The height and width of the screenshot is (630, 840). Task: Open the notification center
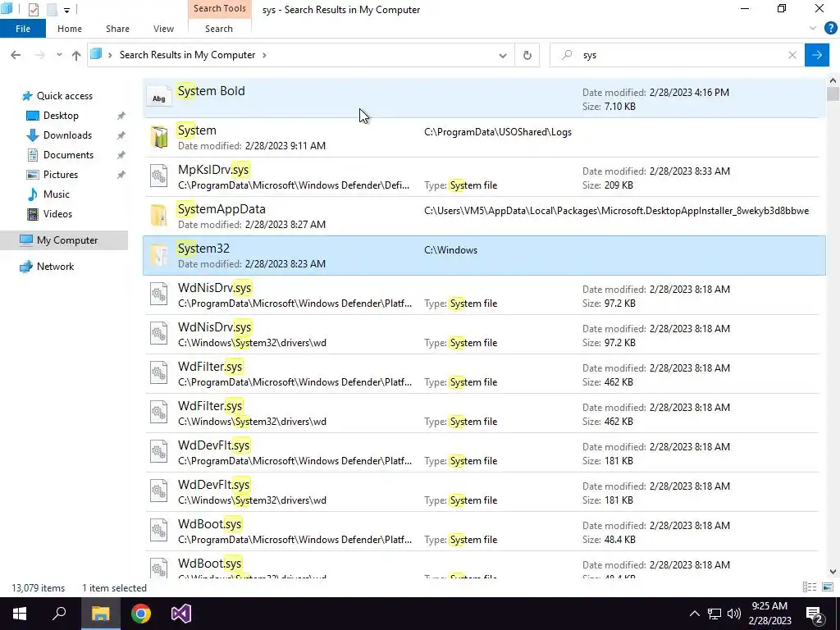815,614
